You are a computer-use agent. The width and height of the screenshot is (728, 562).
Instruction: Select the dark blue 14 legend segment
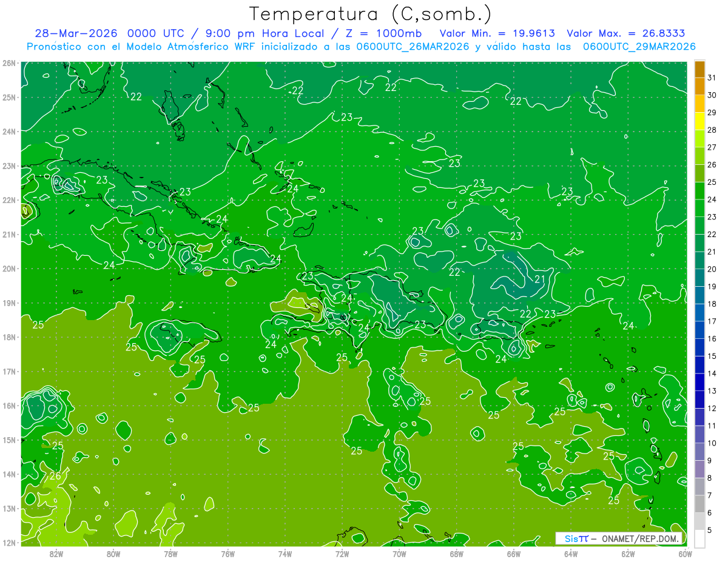pyautogui.click(x=699, y=365)
